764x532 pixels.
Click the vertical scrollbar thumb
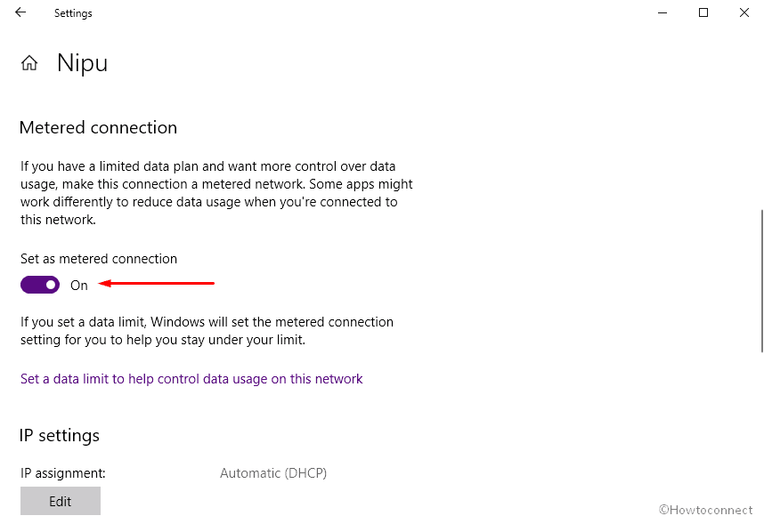(x=761, y=281)
